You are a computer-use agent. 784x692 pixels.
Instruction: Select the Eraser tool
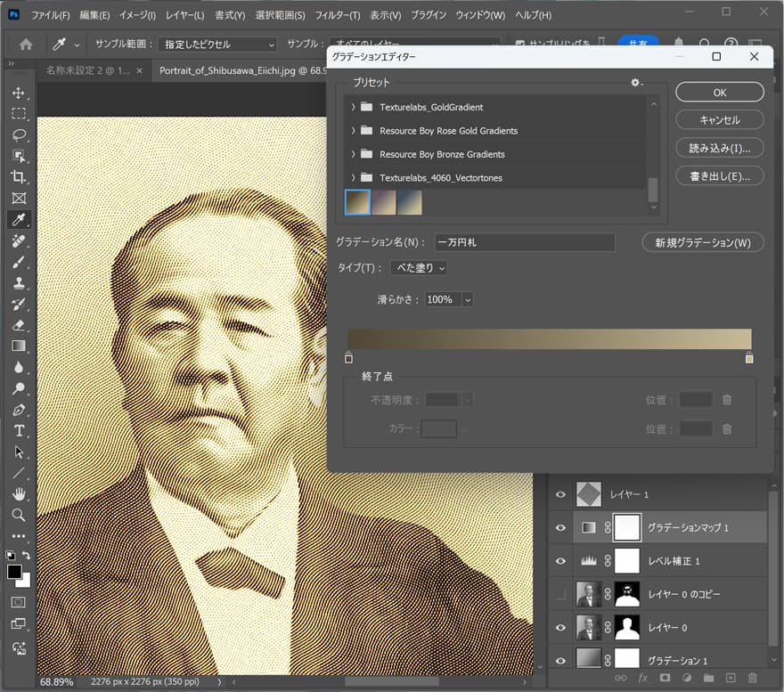19,325
